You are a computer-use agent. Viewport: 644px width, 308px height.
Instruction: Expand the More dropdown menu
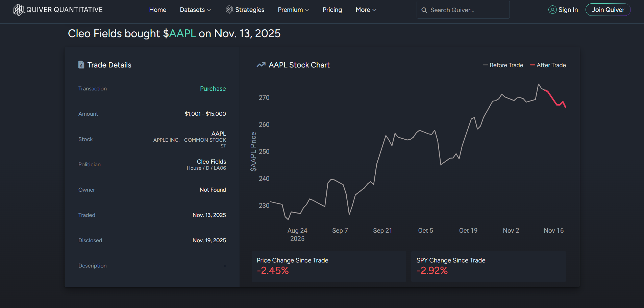point(366,10)
